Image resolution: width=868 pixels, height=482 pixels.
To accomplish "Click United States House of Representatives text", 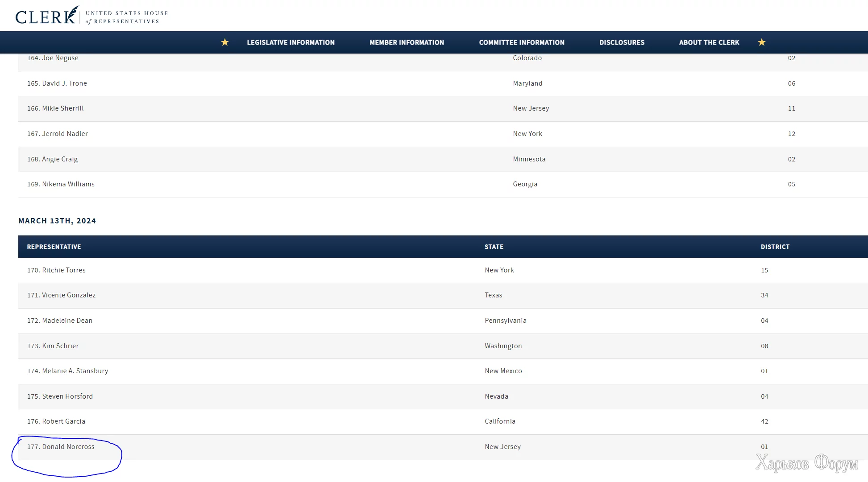I will pos(127,17).
